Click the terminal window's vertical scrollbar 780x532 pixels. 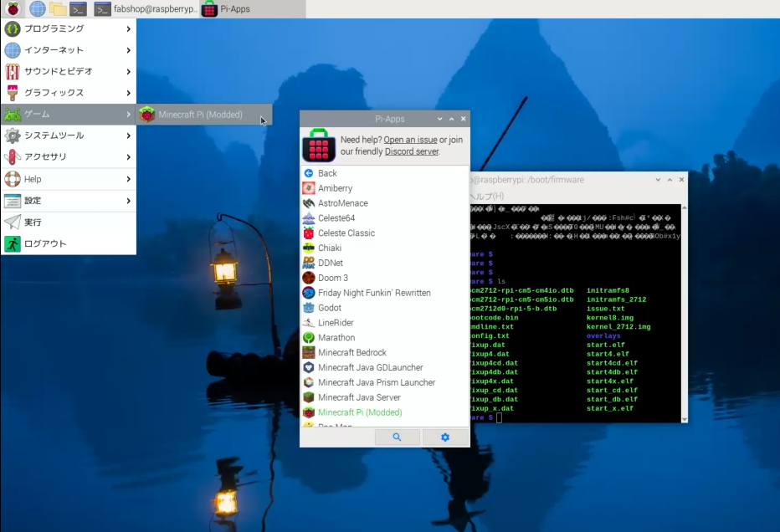685,313
